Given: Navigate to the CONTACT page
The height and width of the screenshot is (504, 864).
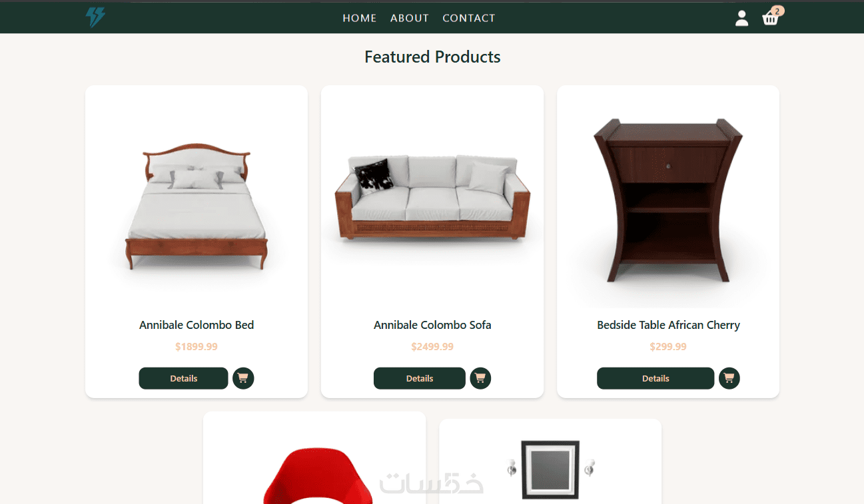Looking at the screenshot, I should click(x=469, y=18).
